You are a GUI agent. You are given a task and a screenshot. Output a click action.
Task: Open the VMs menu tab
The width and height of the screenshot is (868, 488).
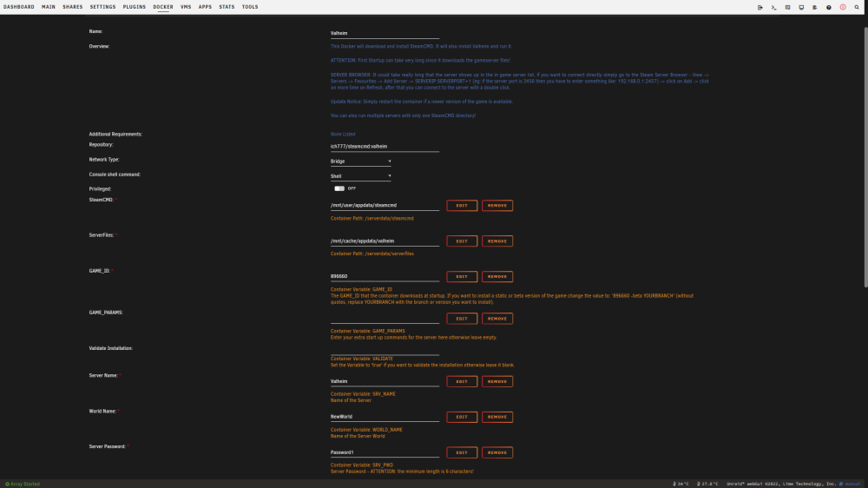click(x=186, y=7)
